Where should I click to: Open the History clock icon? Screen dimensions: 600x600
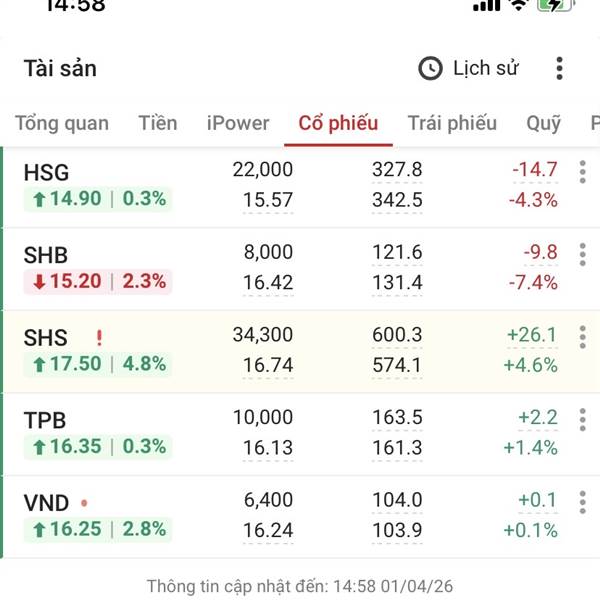coord(429,68)
